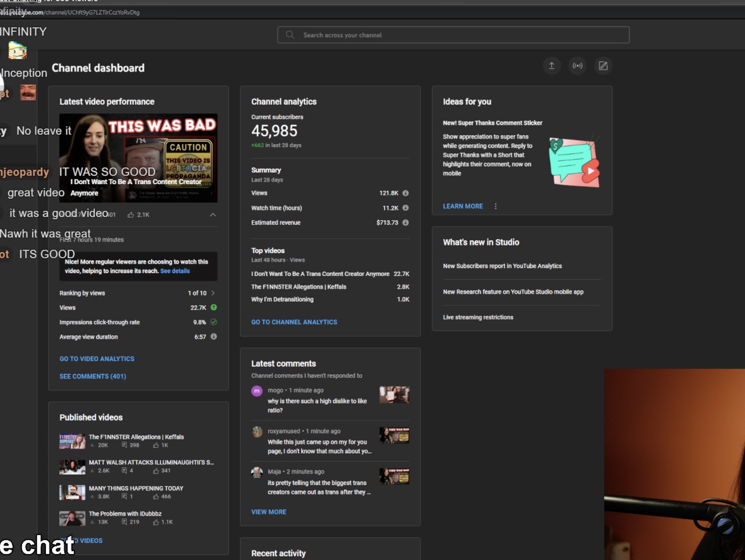
Task: Click Maja's avatar in Latest comments
Action: pyautogui.click(x=257, y=472)
